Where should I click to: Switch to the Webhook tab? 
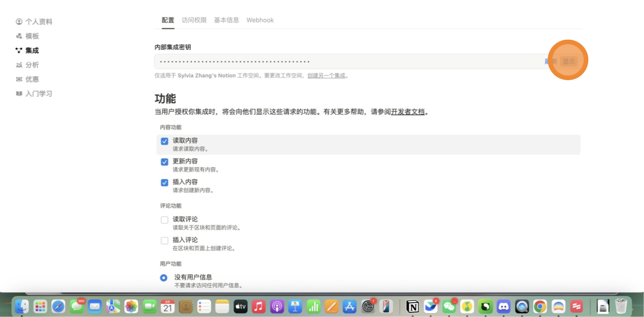260,20
